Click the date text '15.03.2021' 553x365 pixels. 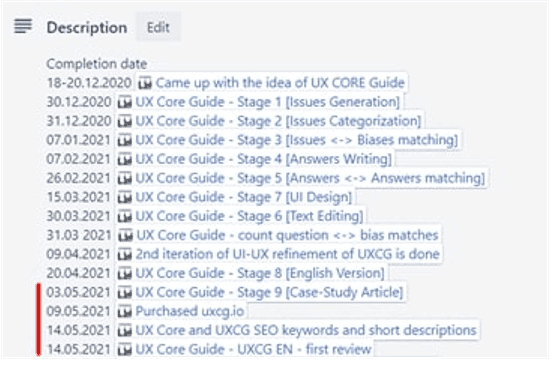point(79,197)
